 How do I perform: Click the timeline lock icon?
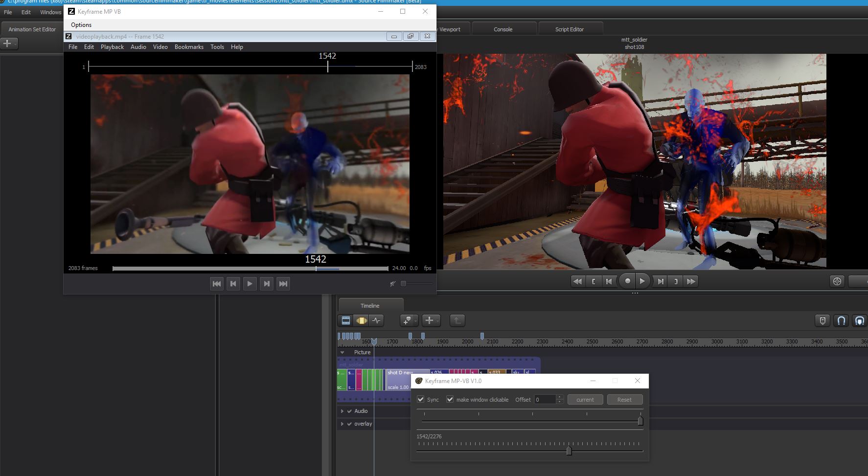pyautogui.click(x=822, y=320)
